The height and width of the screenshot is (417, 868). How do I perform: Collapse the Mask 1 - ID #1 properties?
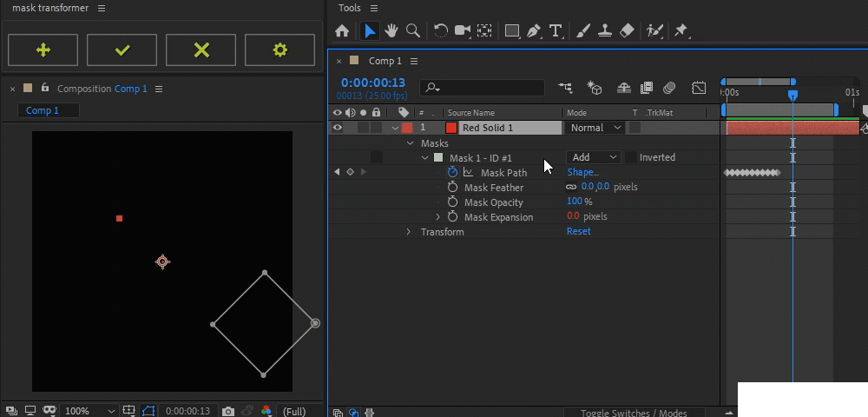point(425,158)
